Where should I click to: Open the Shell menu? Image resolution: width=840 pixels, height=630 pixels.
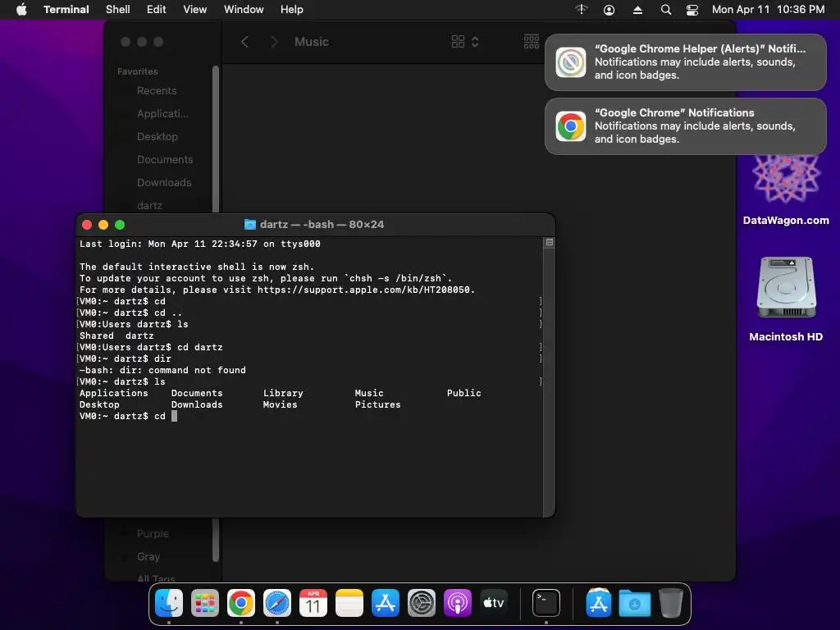tap(118, 10)
